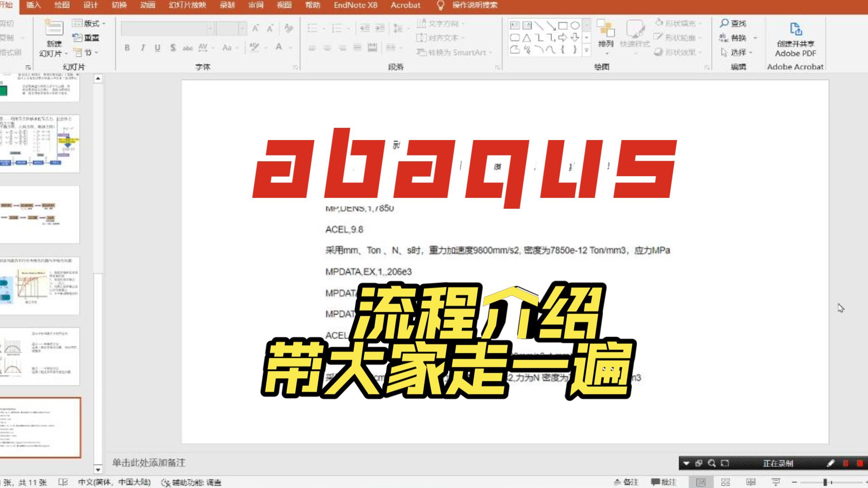Select the Oval shape in gallery

pos(575,25)
